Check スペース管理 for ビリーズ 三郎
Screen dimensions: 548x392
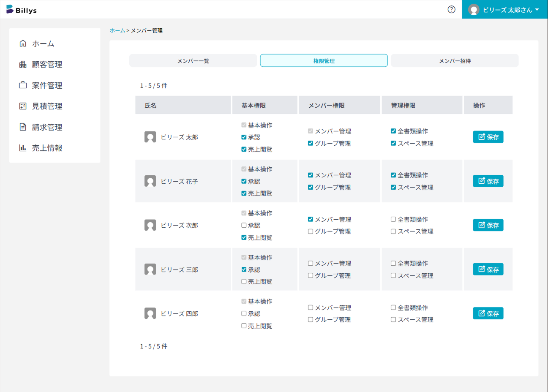(x=393, y=275)
